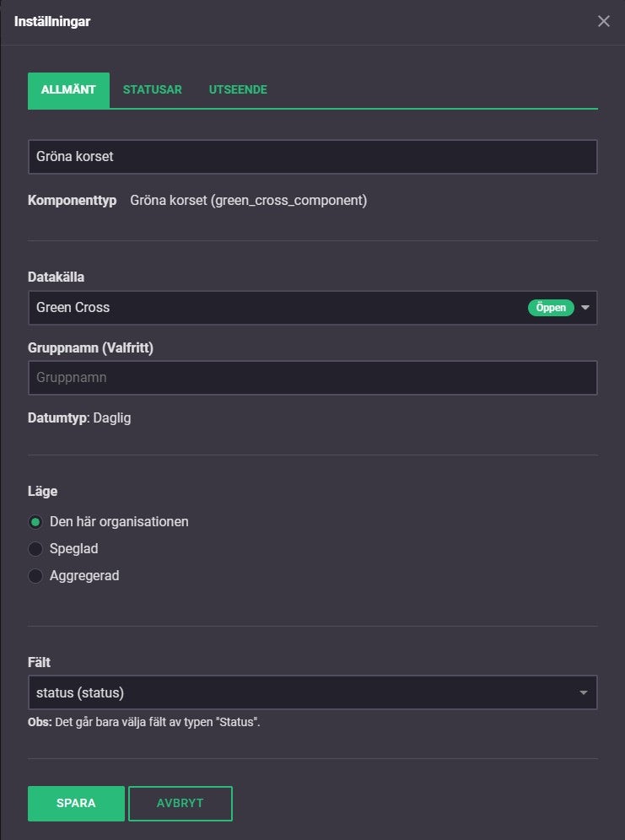Go to the Utseende tab
The image size is (625, 840).
(238, 90)
